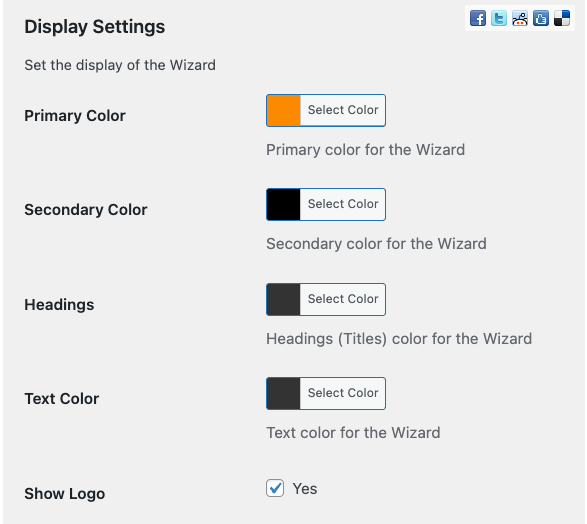Click Select Color button for Text Color

[x=343, y=393]
